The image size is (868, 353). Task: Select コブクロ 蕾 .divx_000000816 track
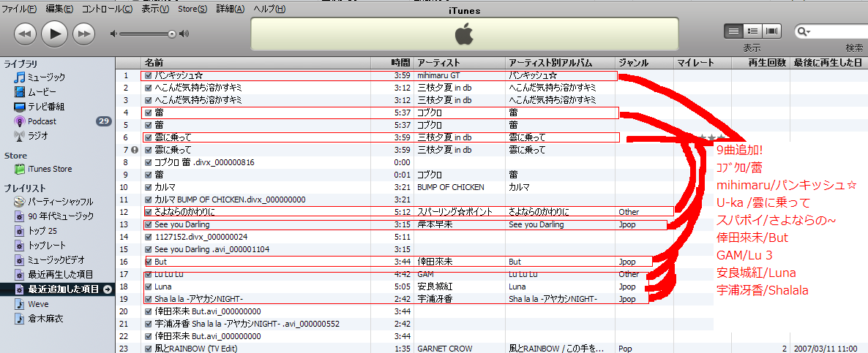click(204, 162)
